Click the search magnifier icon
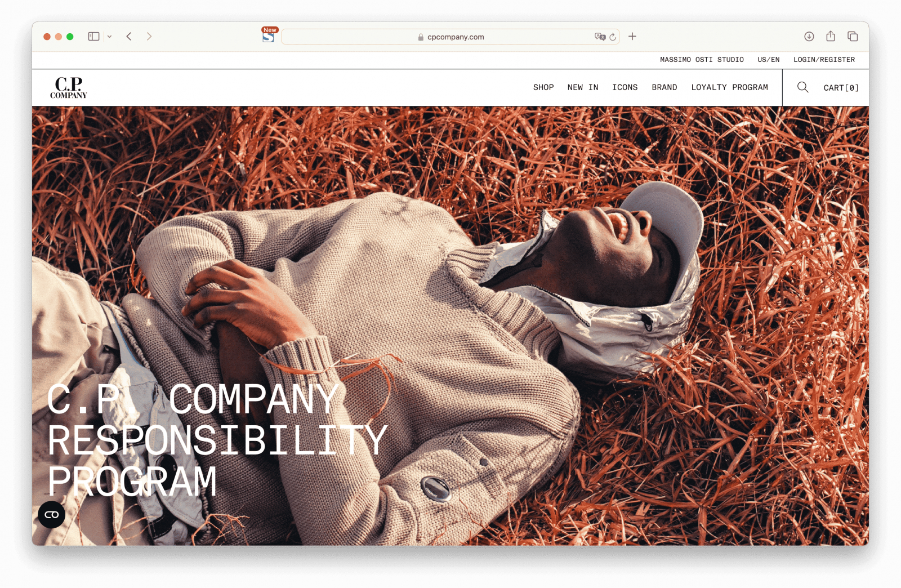This screenshot has width=901, height=588. click(x=802, y=87)
